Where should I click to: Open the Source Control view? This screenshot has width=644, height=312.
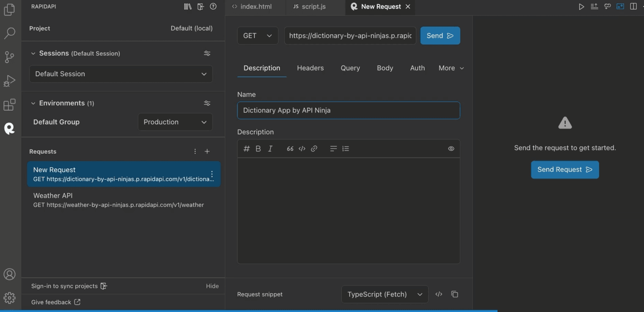pos(10,57)
